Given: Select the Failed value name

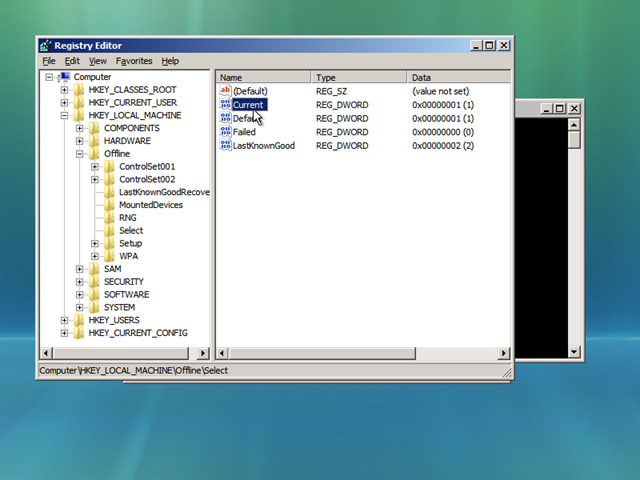Looking at the screenshot, I should [244, 132].
